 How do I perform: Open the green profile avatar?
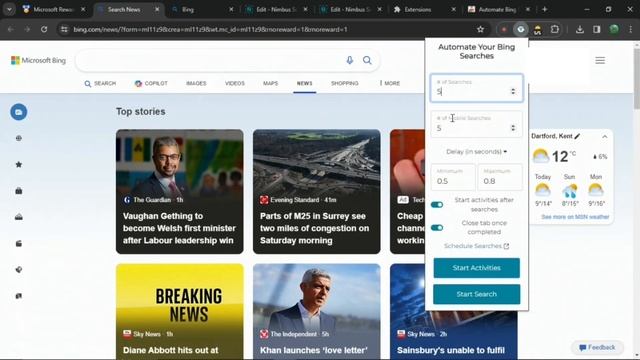click(614, 29)
